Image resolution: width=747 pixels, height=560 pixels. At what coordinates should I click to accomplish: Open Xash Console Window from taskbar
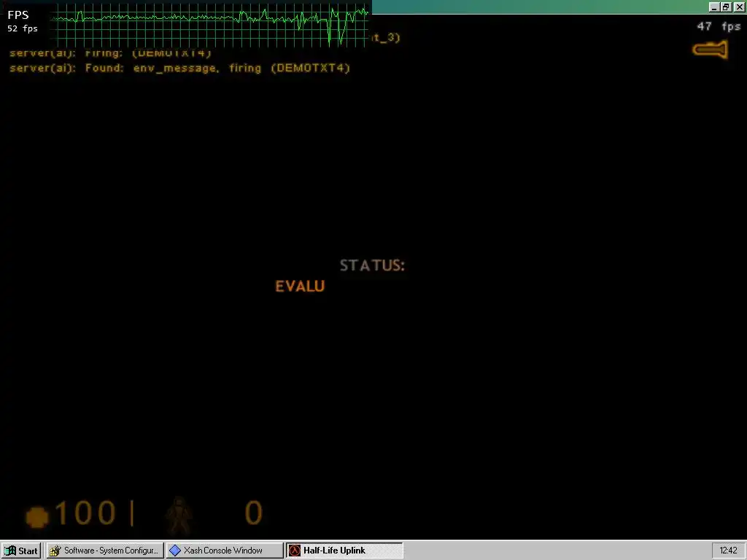pos(225,551)
